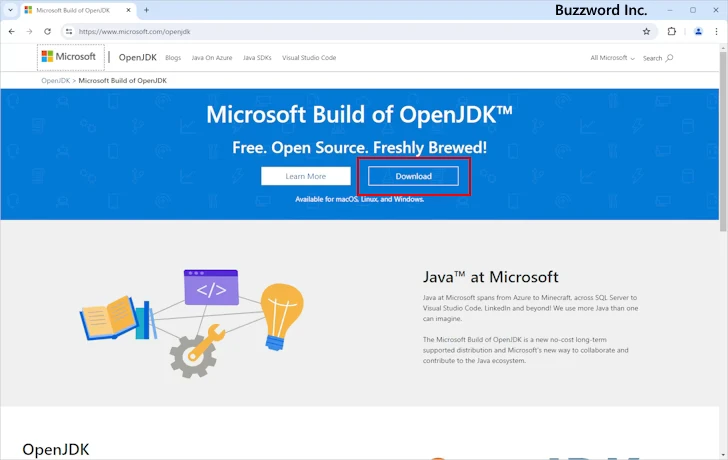Open the Chrome profile avatar
This screenshot has width=728, height=460.
pyautogui.click(x=698, y=32)
